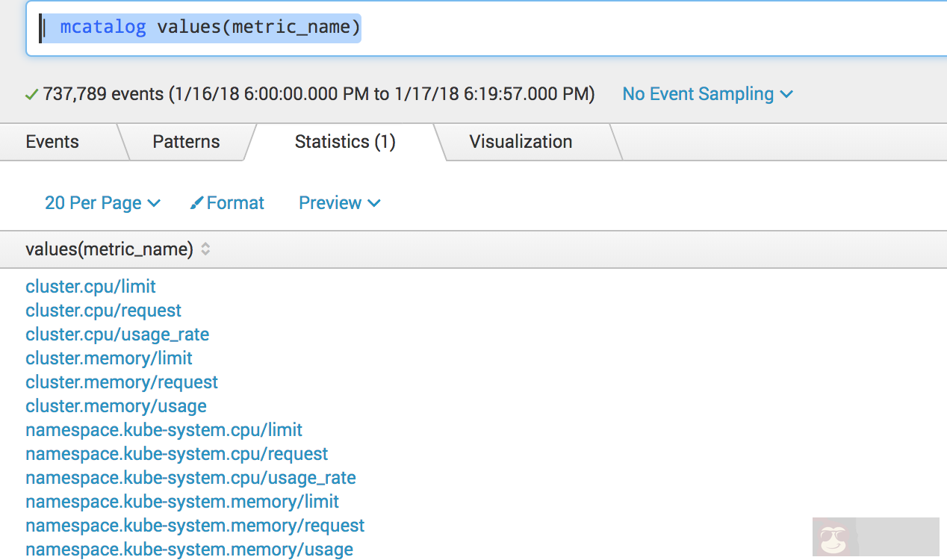947x560 pixels.
Task: Select the namespace.kube-system.cpu/request metric
Action: pos(176,454)
